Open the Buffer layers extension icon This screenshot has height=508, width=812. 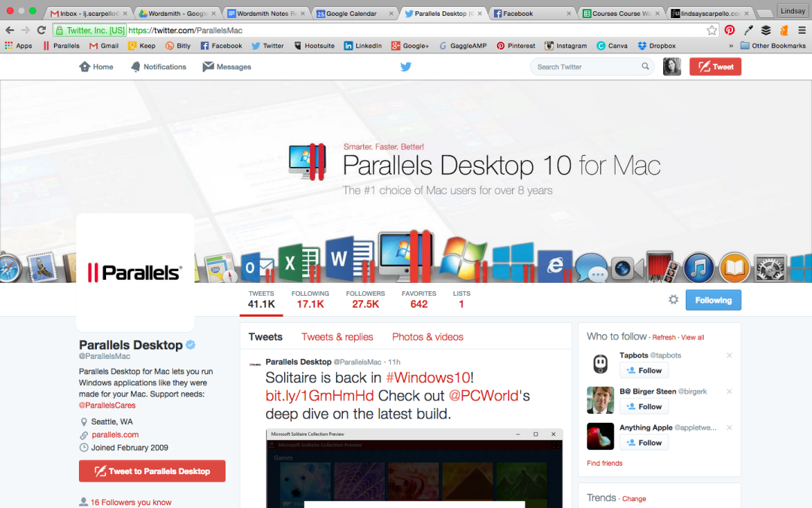point(766,30)
